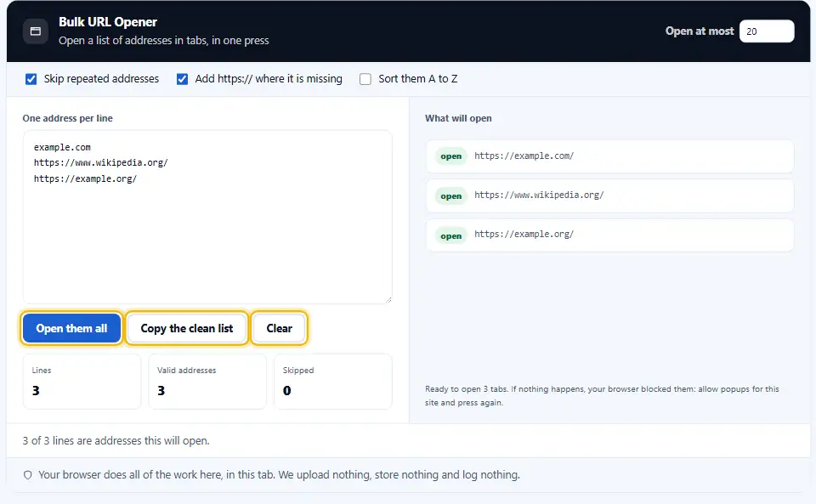Grab the textarea resize handle corner

(388, 299)
